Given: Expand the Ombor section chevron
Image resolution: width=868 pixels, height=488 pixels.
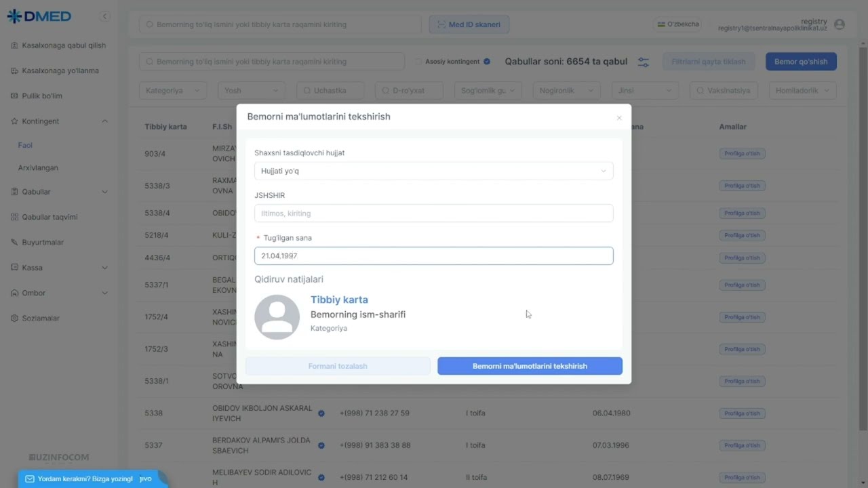Looking at the screenshot, I should (104, 293).
